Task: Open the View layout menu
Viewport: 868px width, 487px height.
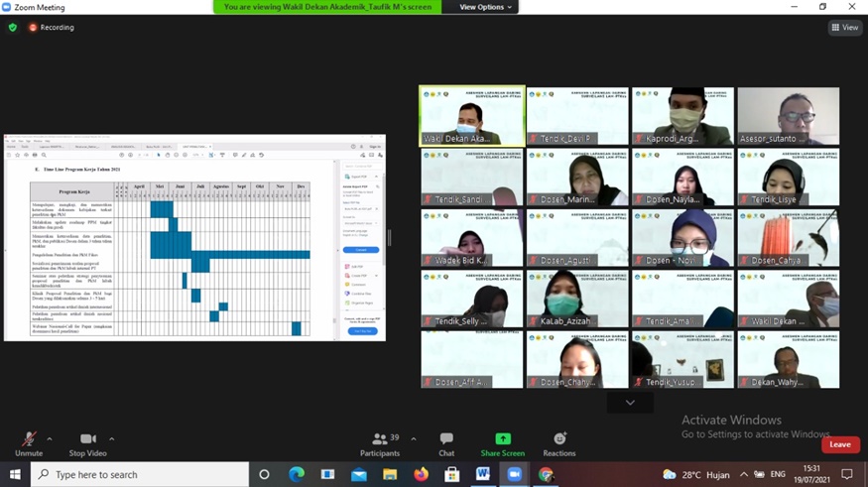Action: [845, 28]
